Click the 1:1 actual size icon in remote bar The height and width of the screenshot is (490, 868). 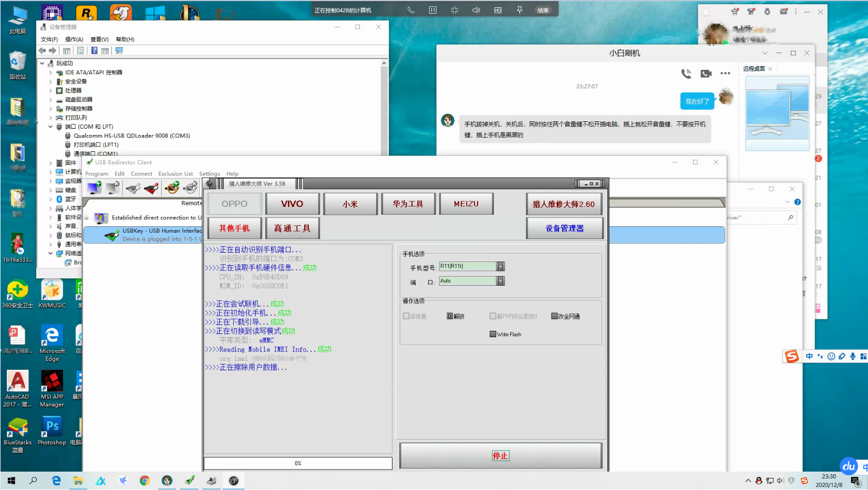[433, 10]
